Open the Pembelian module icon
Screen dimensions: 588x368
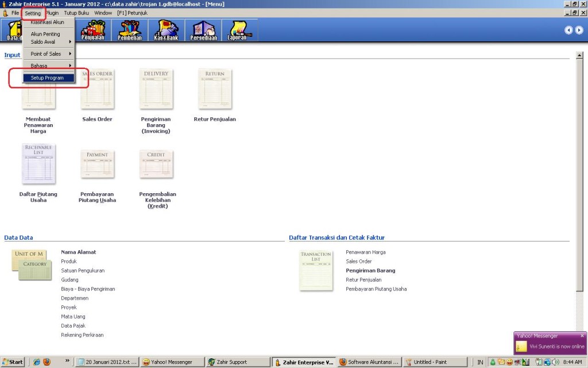tap(129, 30)
